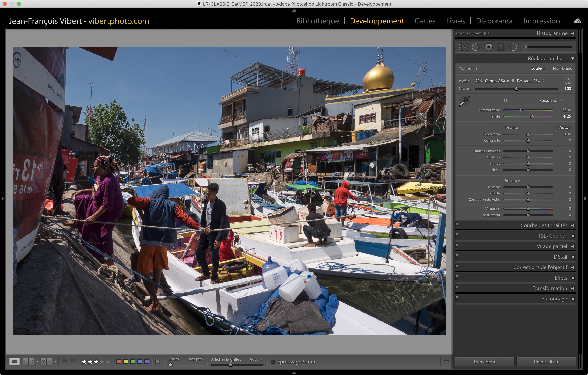Open the profile browser grid icon
Viewport: 588px width, 375px height.
tap(568, 81)
